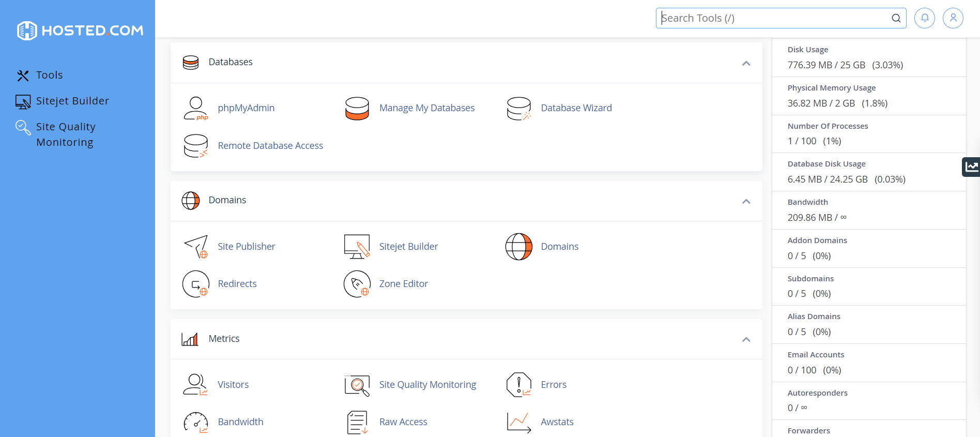
Task: Click the Subdomains statistic label
Action: (810, 279)
